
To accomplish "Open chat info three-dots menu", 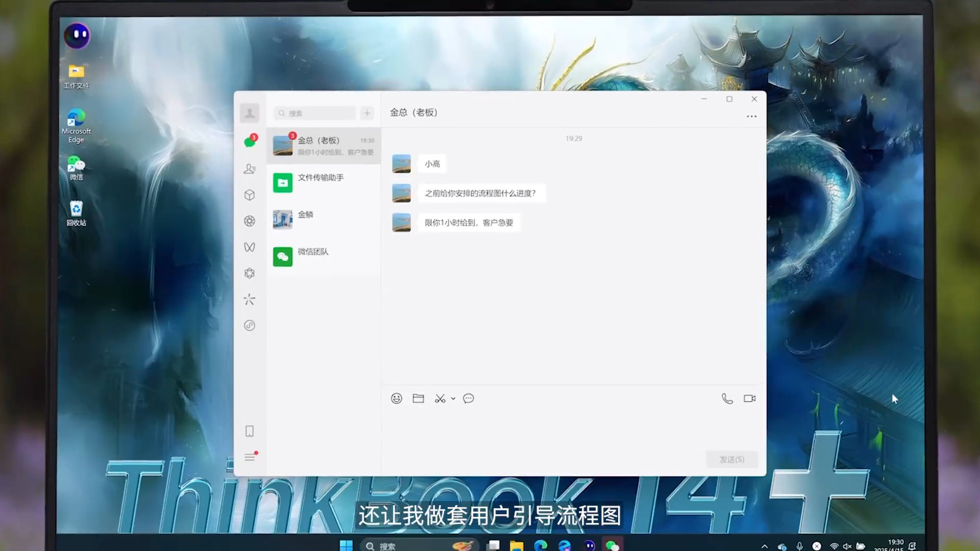I will point(752,116).
